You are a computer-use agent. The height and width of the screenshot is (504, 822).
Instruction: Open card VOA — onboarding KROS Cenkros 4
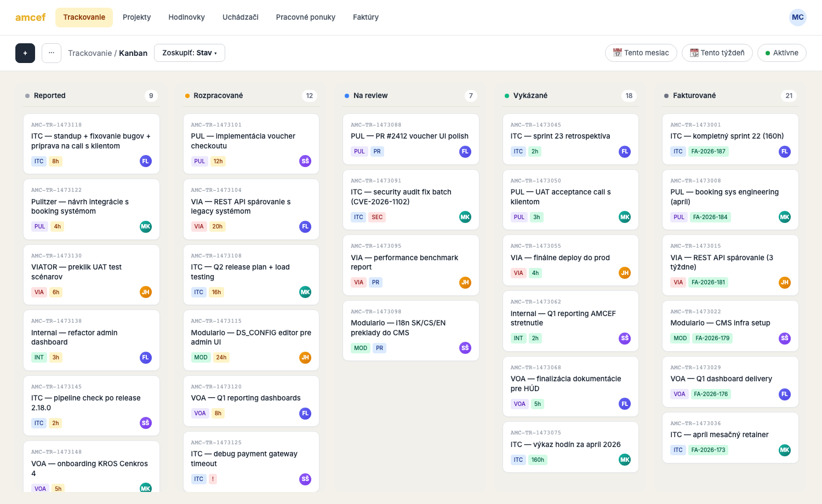pyautogui.click(x=92, y=467)
